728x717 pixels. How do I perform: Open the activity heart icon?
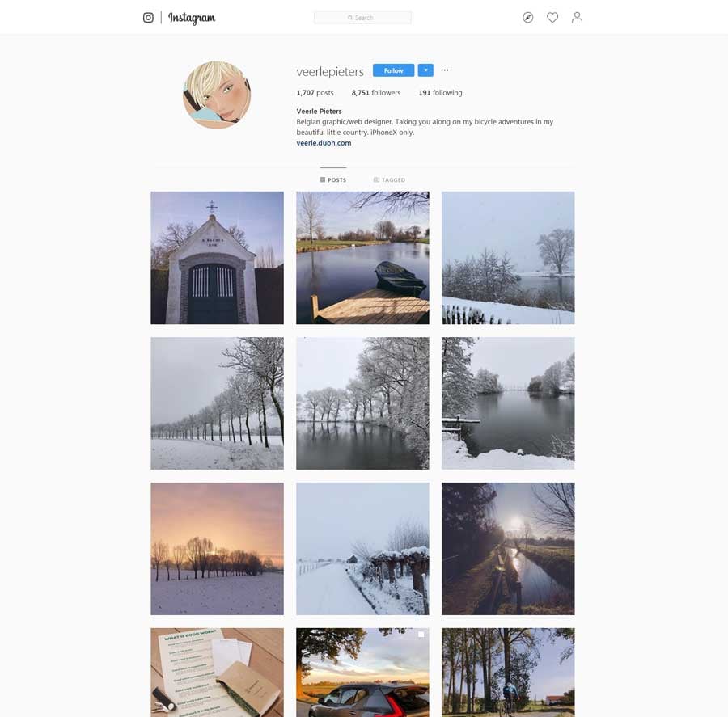point(552,18)
